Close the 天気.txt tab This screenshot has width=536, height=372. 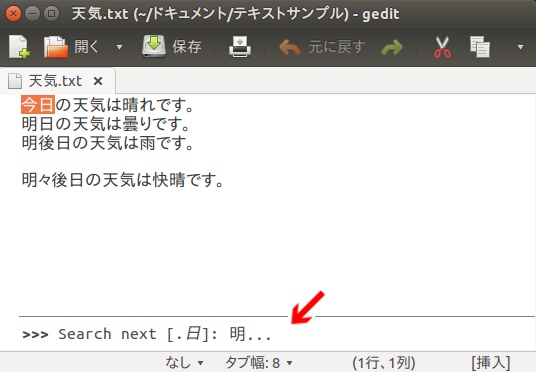point(98,81)
